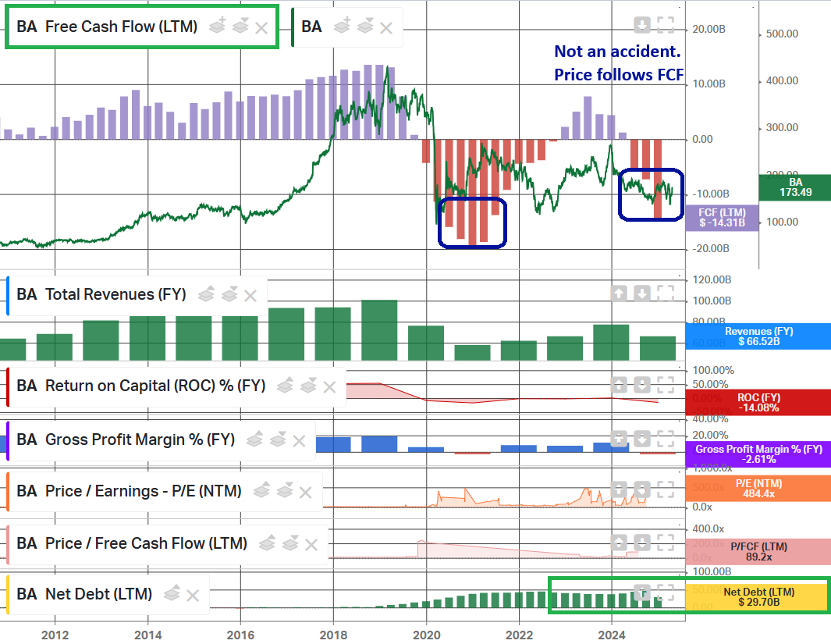Click the FCF (LTM) $-14.31B value tag
831x644 pixels.
(722, 218)
